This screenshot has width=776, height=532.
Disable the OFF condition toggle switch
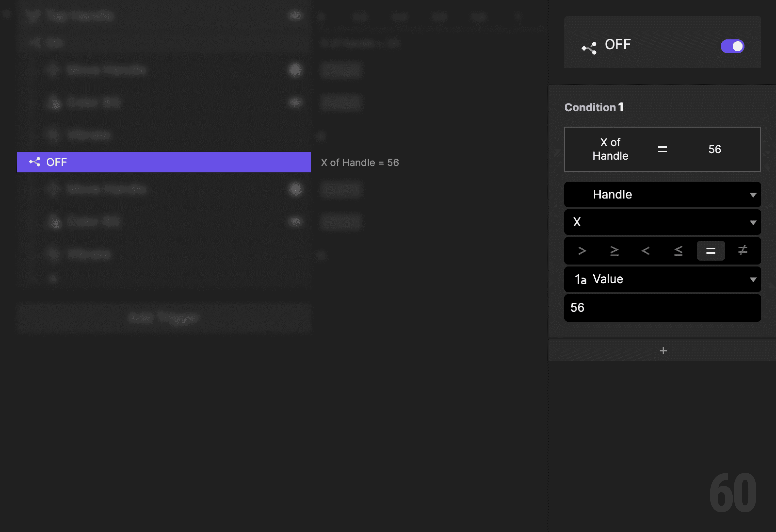coord(733,46)
